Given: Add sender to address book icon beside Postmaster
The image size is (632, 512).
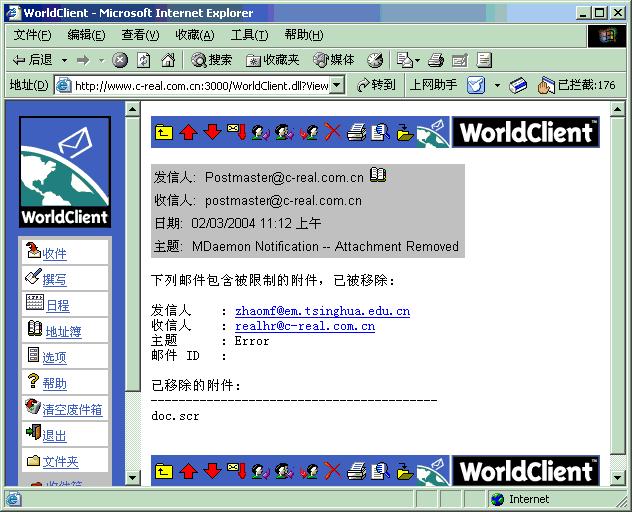Looking at the screenshot, I should click(378, 175).
